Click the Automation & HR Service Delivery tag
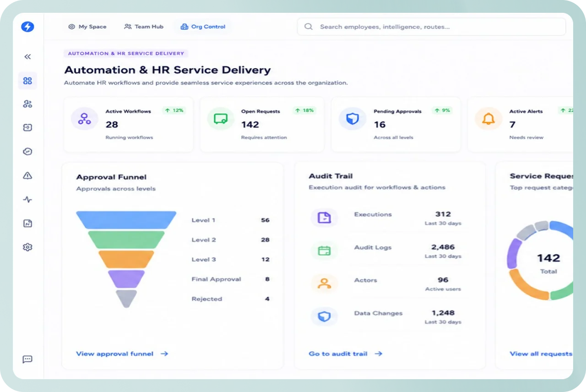 (x=126, y=54)
